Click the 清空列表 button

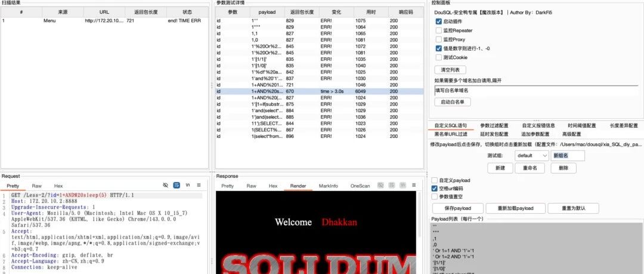[450, 70]
